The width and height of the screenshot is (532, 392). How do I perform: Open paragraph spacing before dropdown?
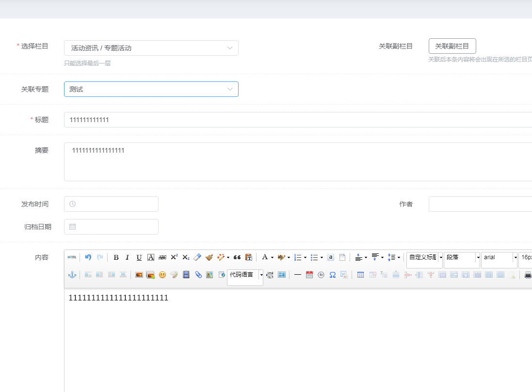point(366,258)
